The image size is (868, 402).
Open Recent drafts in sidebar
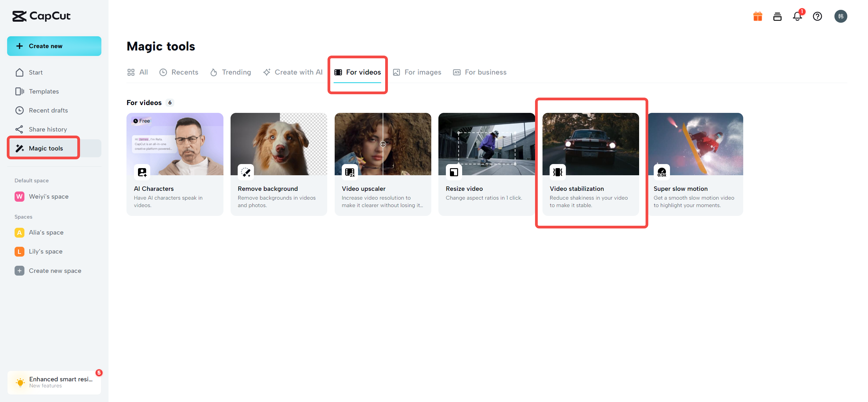tap(48, 110)
